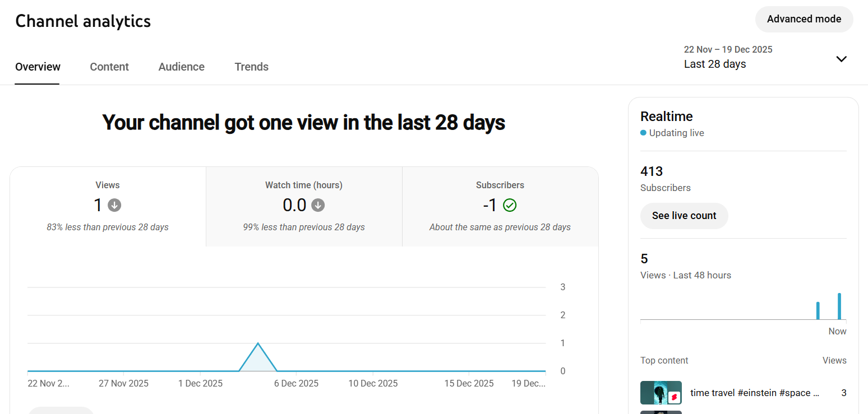The image size is (868, 414).
Task: Click the Shorts badge on time travel thumbnail
Action: 675,397
